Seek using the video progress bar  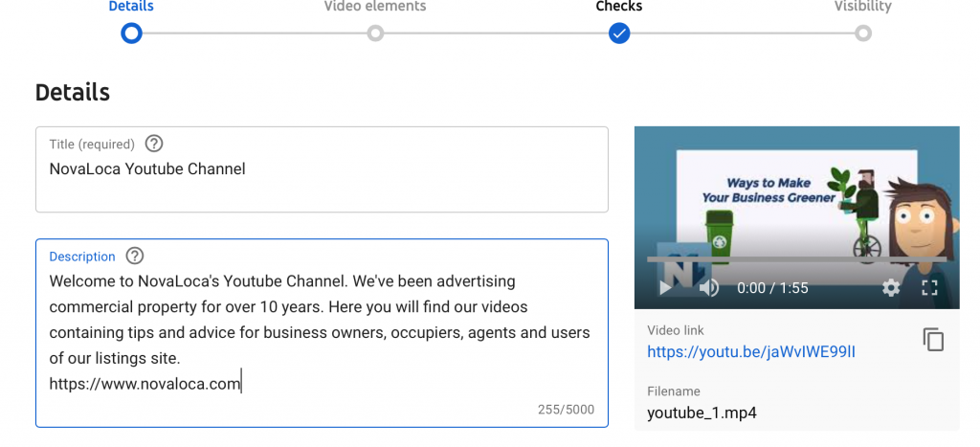(x=797, y=258)
